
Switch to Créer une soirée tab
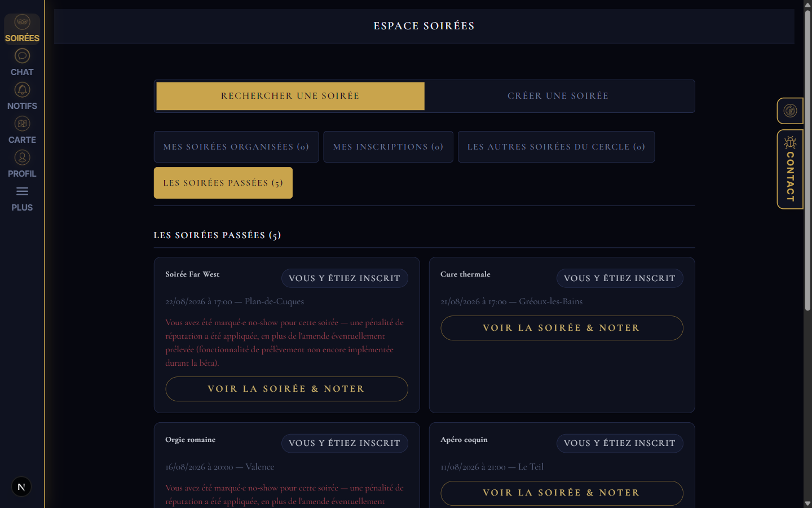(x=558, y=96)
